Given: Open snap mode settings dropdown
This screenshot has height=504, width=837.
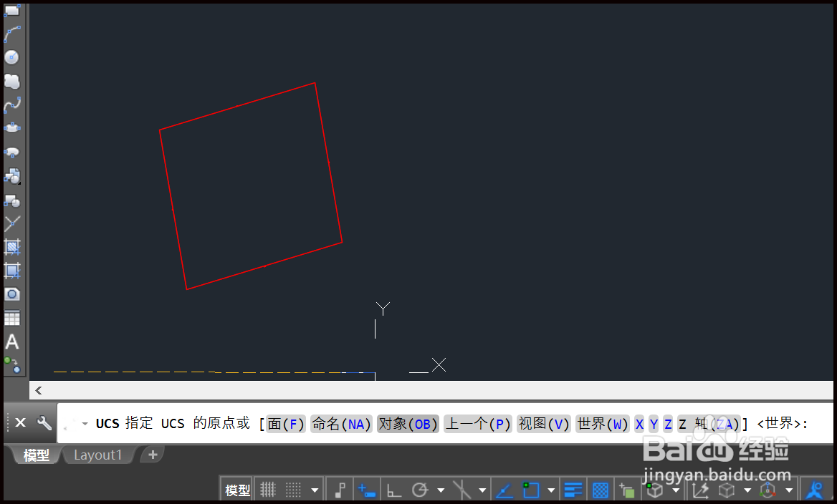Looking at the screenshot, I should coord(315,490).
